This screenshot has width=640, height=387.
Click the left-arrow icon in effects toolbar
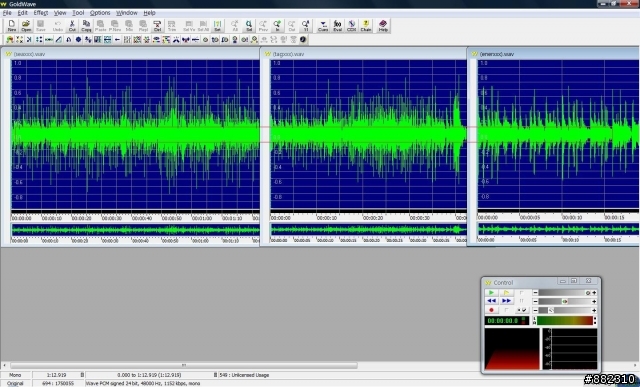pyautogui.click(x=118, y=40)
